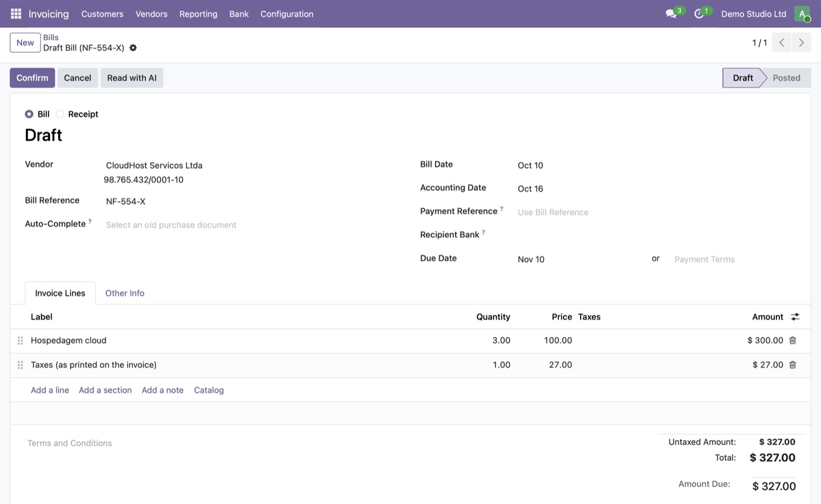The width and height of the screenshot is (821, 504).
Task: Open the conversations chat bubble icon
Action: 671,13
